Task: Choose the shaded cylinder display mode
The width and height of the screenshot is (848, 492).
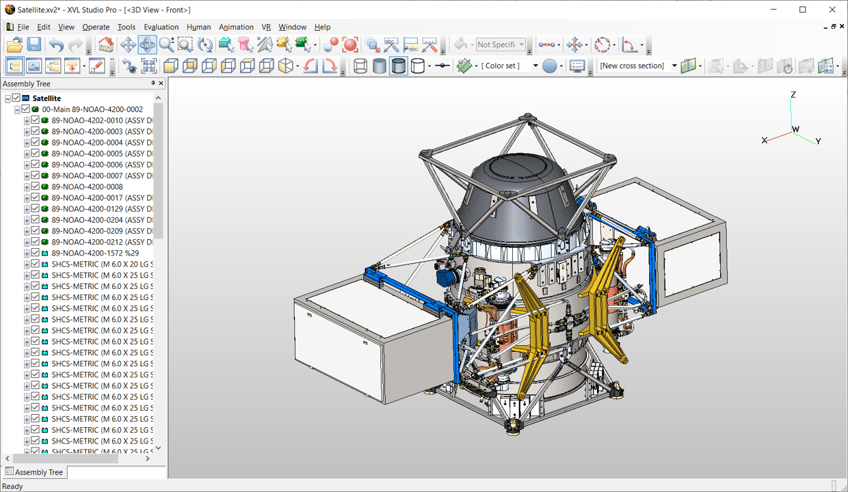Action: tap(379, 67)
